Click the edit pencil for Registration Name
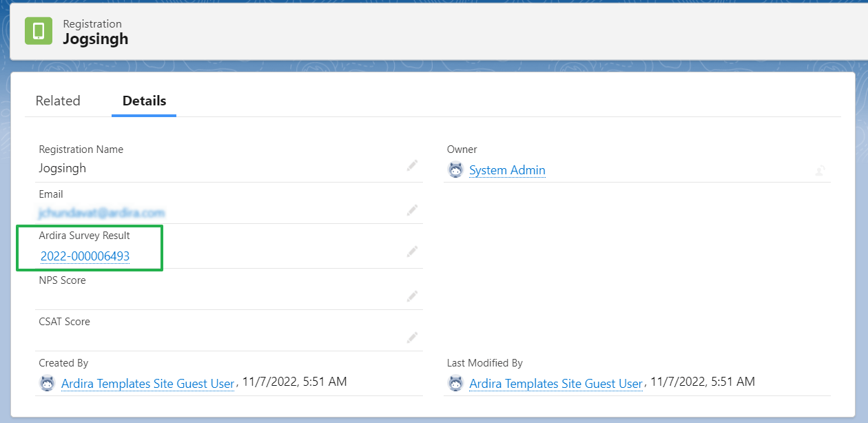The width and height of the screenshot is (868, 423). tap(412, 165)
